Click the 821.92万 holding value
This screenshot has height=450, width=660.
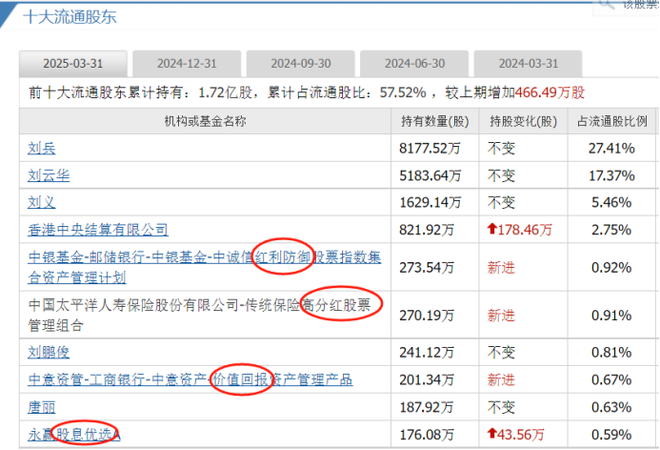coord(426,230)
